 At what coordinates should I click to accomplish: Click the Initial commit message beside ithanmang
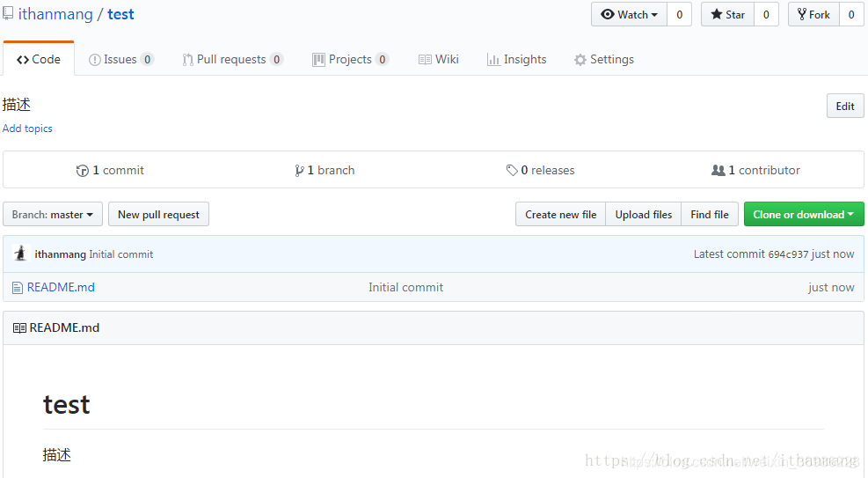121,254
